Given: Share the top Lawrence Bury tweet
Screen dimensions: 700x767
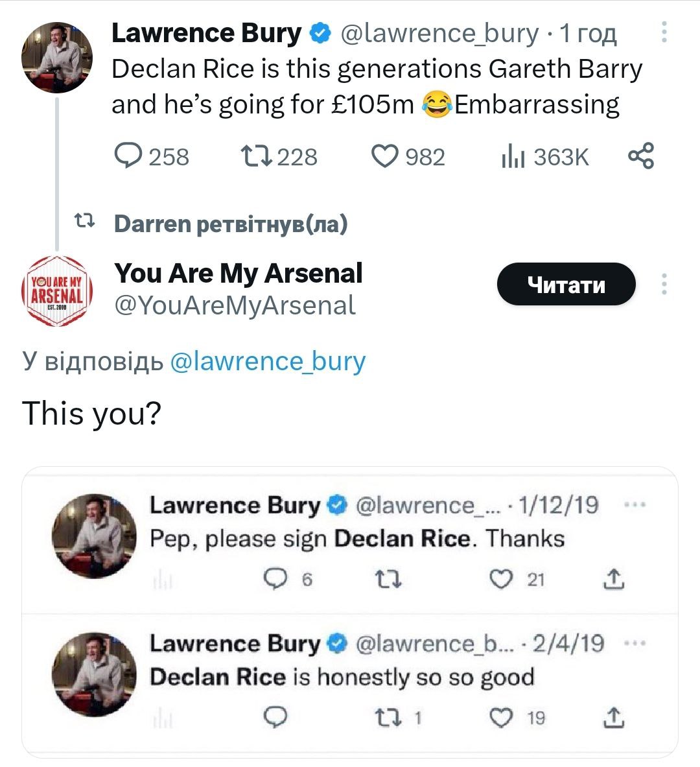Looking at the screenshot, I should coord(641,156).
